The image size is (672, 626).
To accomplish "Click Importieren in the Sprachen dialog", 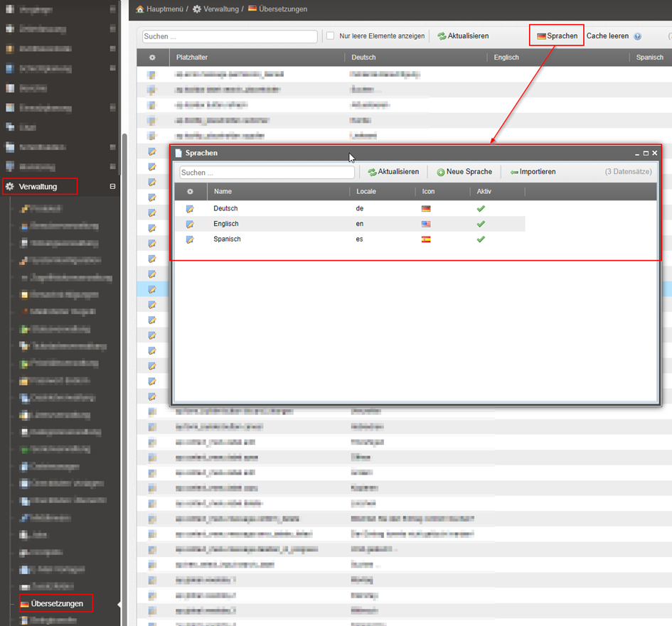I will pyautogui.click(x=533, y=172).
